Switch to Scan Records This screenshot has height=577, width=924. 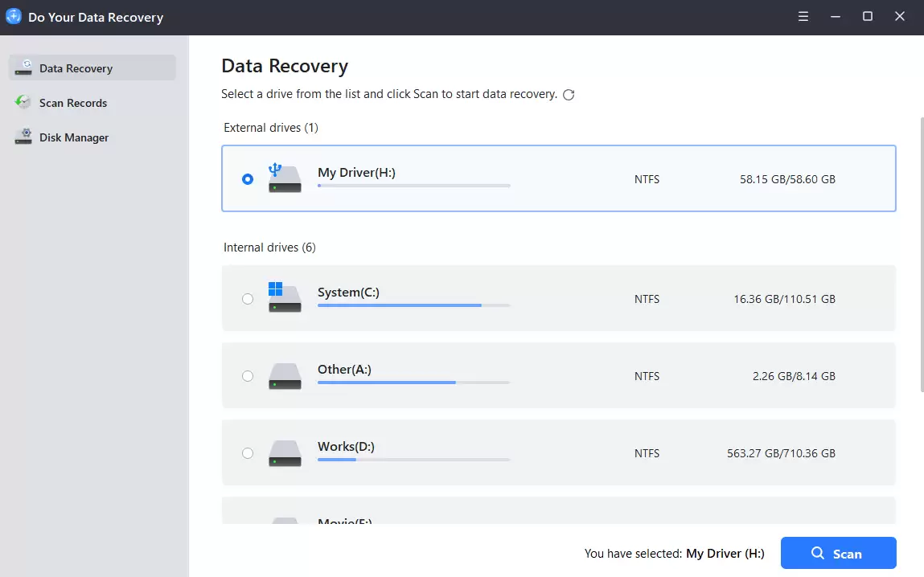72,103
